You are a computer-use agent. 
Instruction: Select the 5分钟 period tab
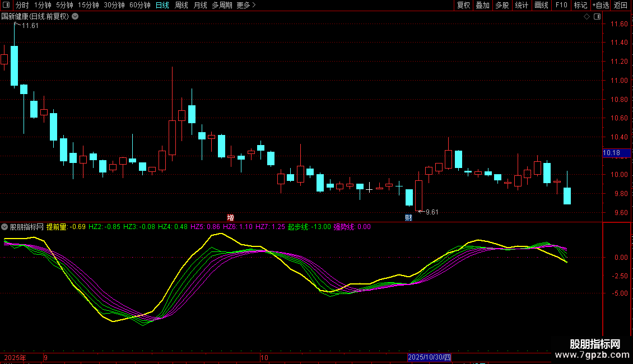(64, 5)
